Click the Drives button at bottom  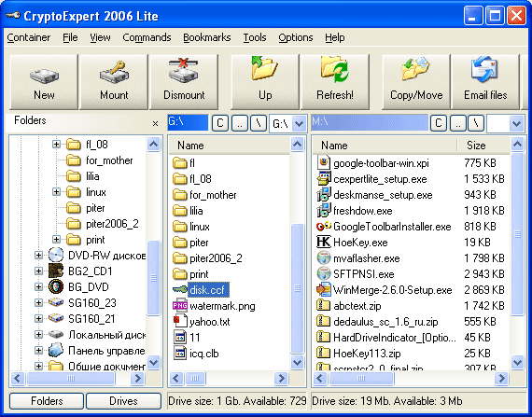coord(123,401)
